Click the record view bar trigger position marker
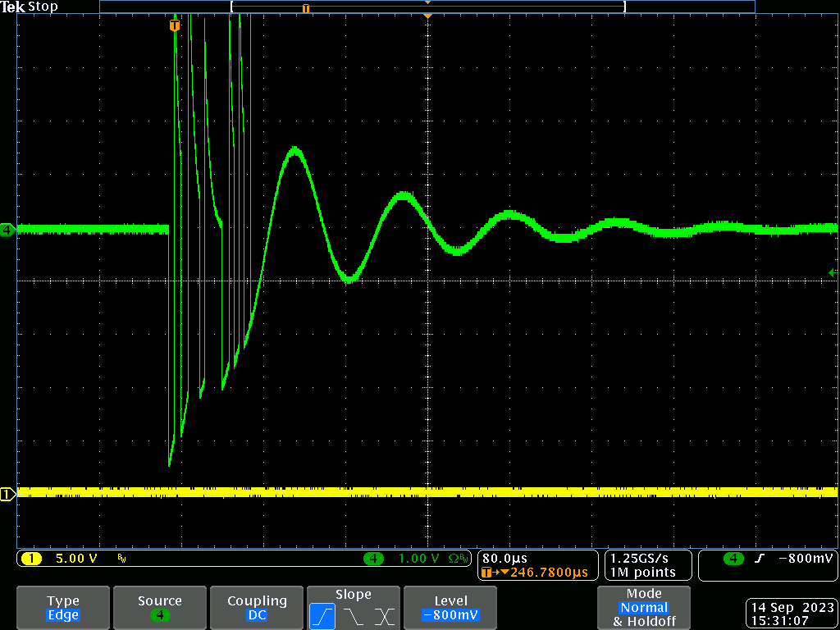This screenshot has width=840, height=630. [306, 8]
